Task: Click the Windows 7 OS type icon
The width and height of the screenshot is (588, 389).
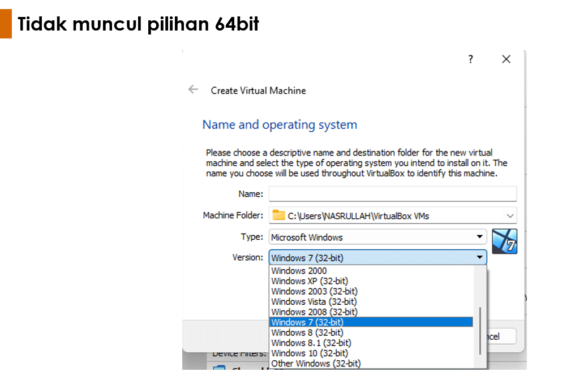Action: pos(504,241)
